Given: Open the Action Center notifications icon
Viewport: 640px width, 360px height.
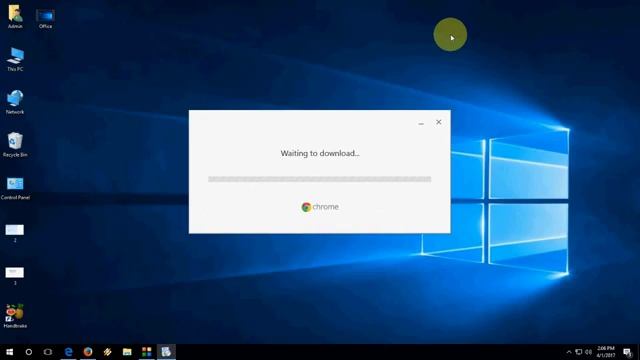Looking at the screenshot, I should [628, 352].
